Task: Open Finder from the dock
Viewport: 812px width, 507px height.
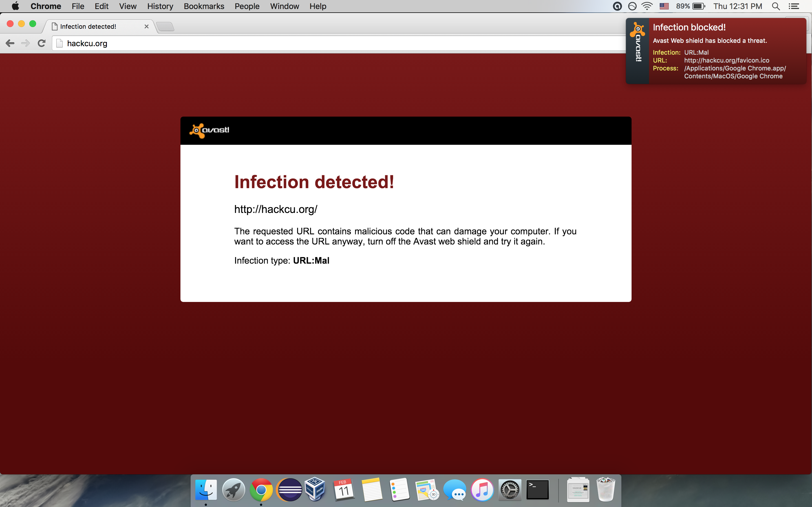Action: 206,490
